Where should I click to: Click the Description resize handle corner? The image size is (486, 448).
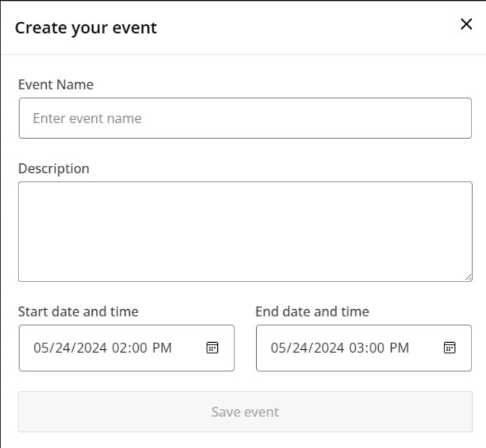[468, 278]
